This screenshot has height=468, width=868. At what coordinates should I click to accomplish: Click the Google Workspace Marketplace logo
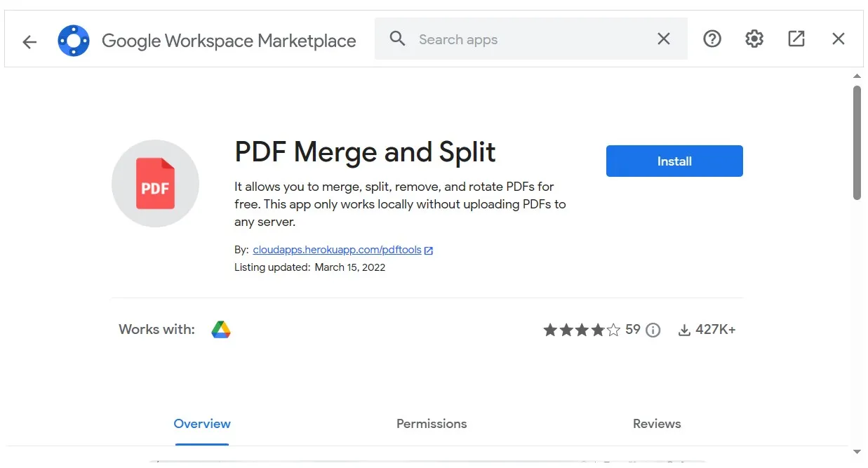pyautogui.click(x=74, y=41)
